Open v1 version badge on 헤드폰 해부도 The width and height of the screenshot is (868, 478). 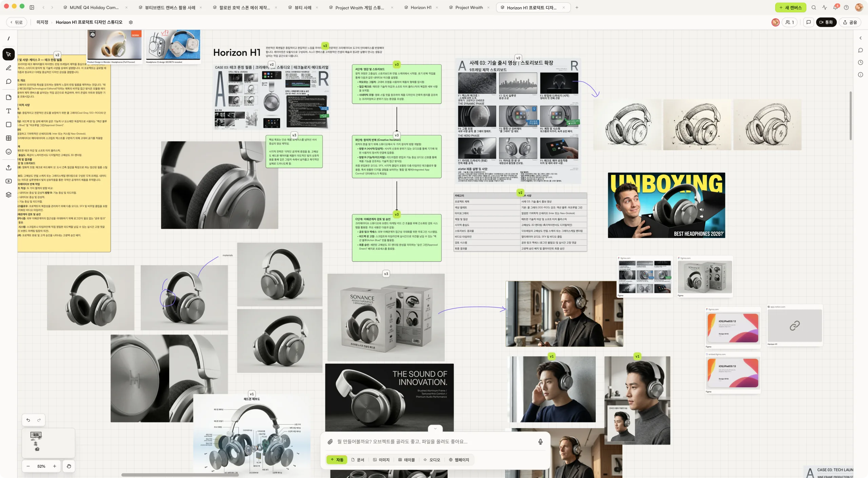click(252, 394)
